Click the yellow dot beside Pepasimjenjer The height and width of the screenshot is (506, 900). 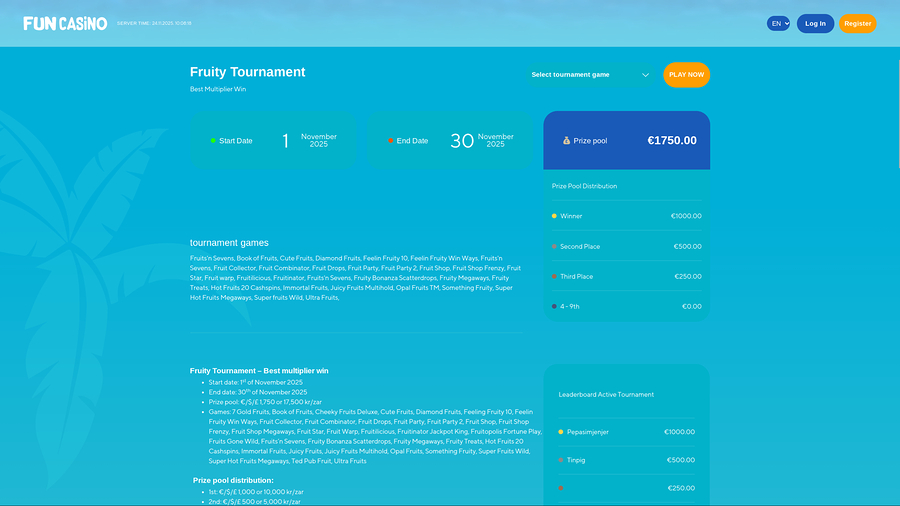[x=561, y=432]
